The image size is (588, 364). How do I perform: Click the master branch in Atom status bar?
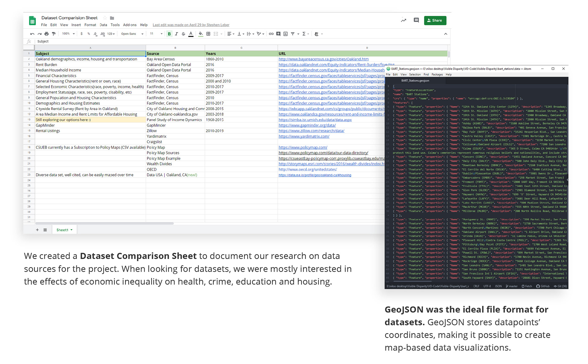(x=512, y=286)
